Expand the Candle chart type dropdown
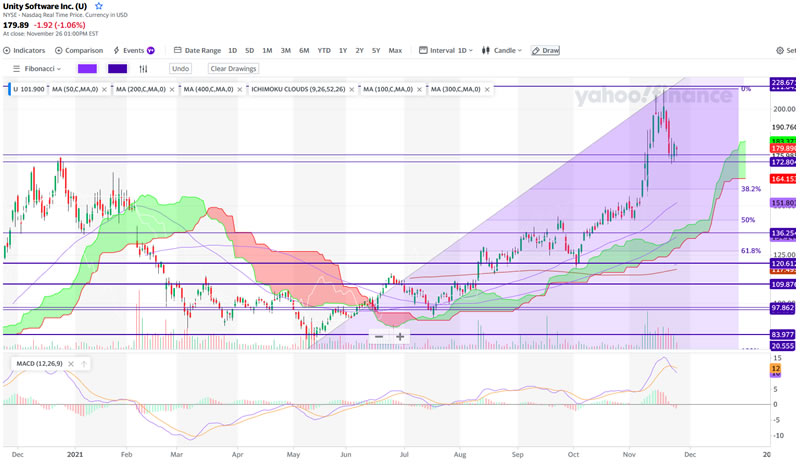The width and height of the screenshot is (800, 467). pos(502,51)
